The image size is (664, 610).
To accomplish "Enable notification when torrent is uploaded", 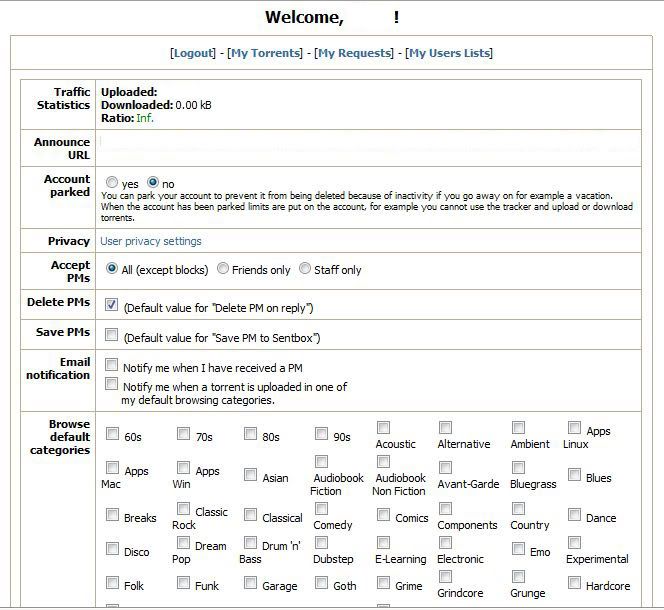I will (112, 384).
